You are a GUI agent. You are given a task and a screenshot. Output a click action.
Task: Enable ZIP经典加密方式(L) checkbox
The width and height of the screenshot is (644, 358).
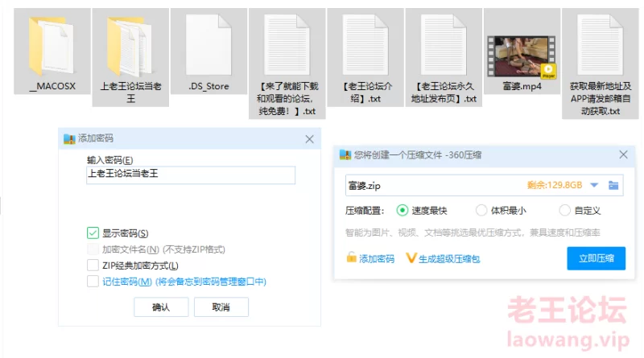[93, 265]
